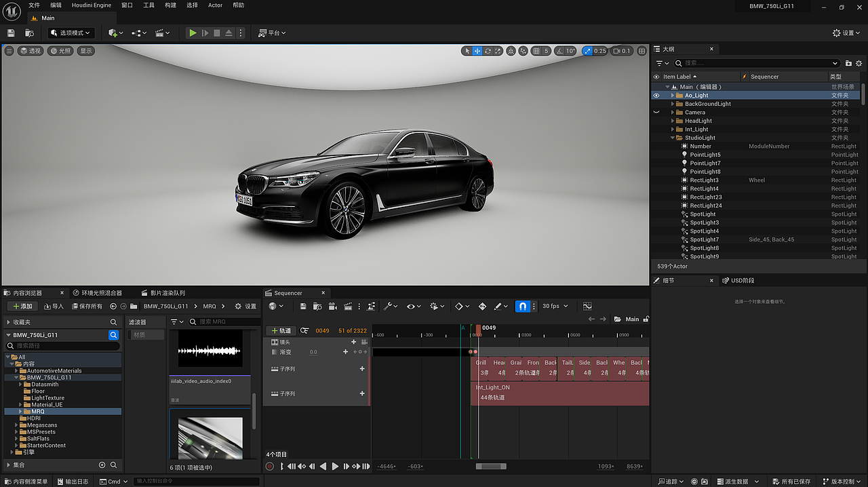Click the 光照 lit view mode button
This screenshot has height=487, width=868.
(60, 51)
